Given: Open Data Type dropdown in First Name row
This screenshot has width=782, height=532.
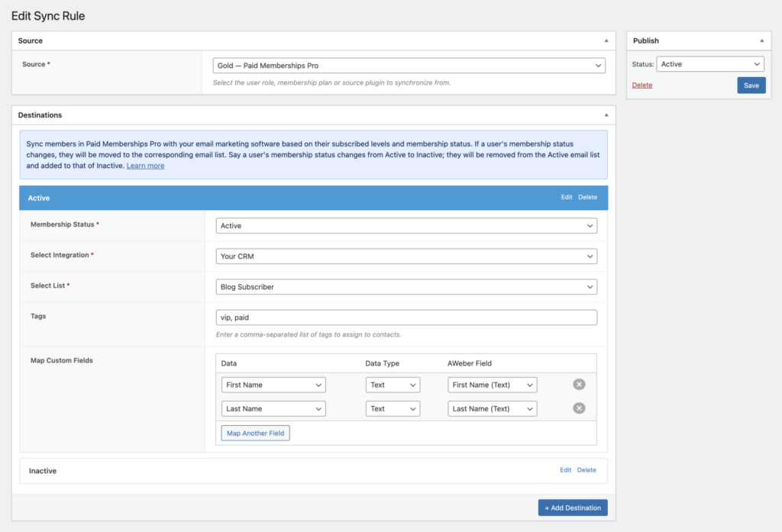Looking at the screenshot, I should (x=393, y=385).
